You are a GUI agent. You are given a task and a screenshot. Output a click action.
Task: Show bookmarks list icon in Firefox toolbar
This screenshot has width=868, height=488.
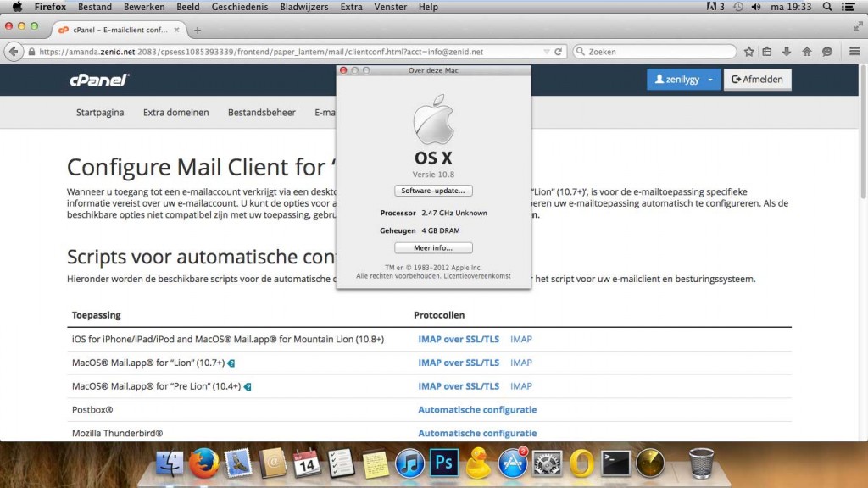pyautogui.click(x=766, y=52)
